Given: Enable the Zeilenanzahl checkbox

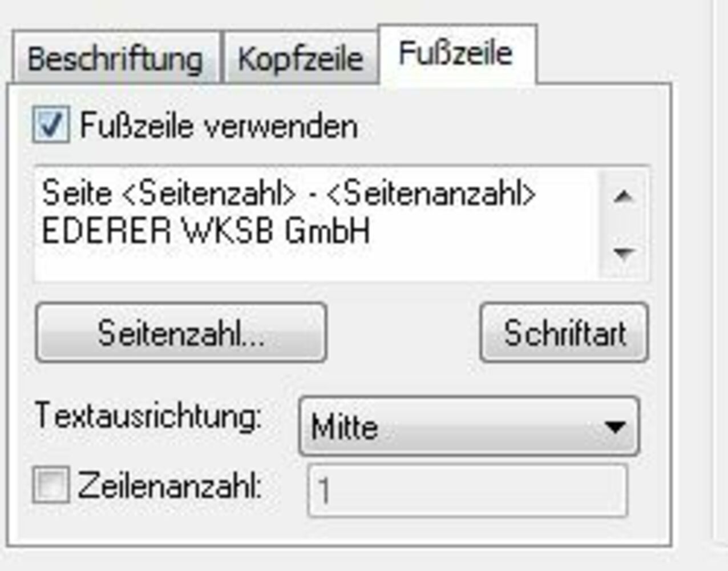Looking at the screenshot, I should pos(51,485).
